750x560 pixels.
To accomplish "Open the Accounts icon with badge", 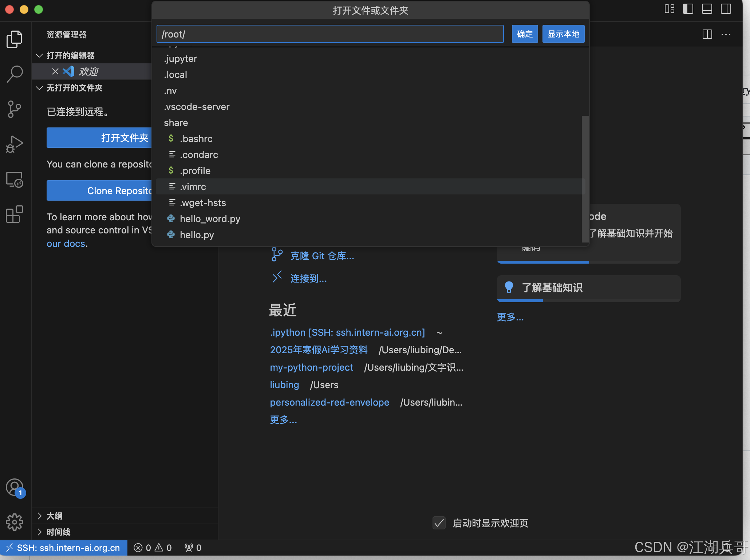I will pos(15,488).
